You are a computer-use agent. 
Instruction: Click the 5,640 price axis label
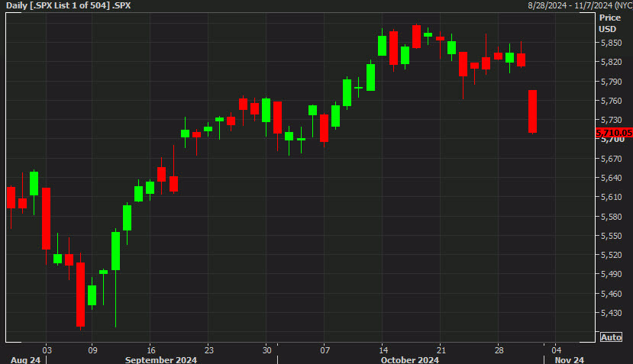611,178
